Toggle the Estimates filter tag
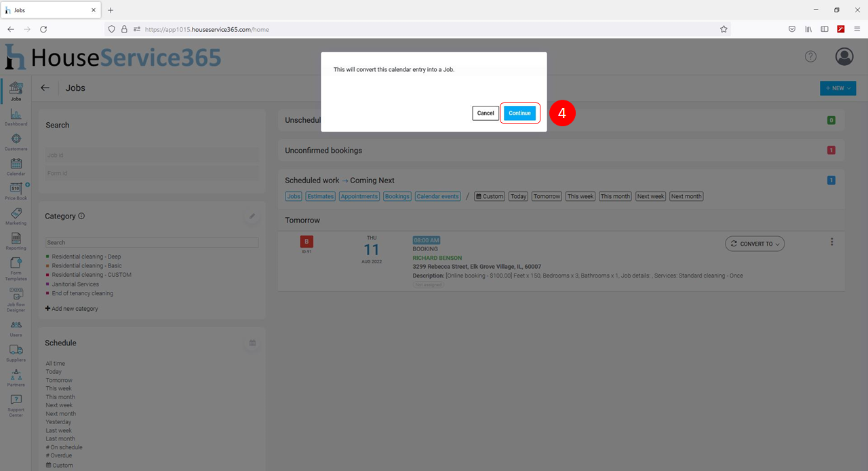Viewport: 868px width, 471px height. [320, 196]
